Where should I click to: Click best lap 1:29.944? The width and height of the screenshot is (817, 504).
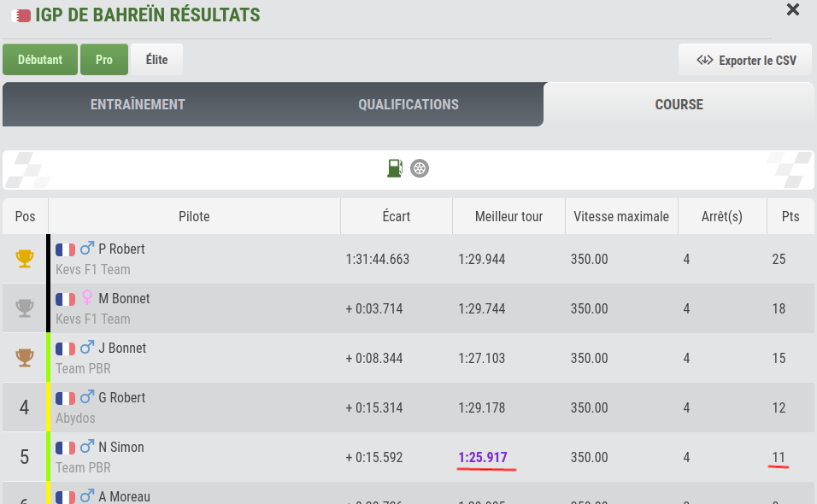coord(481,259)
